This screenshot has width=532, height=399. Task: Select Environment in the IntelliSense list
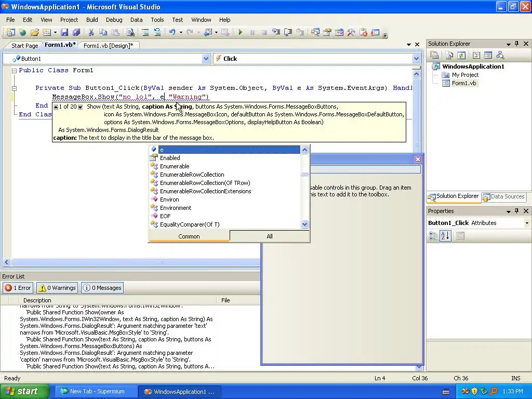[225, 208]
